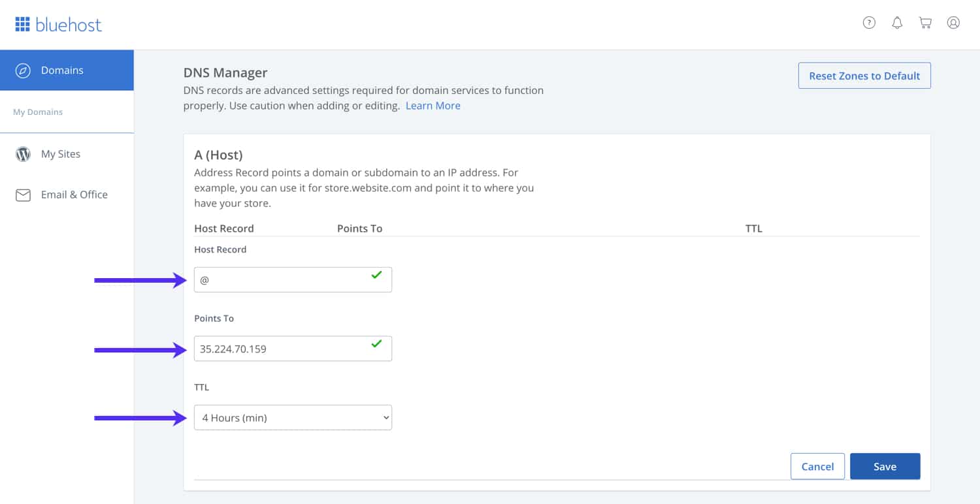Click the account profile icon
Screen dimensions: 980x504
[953, 22]
